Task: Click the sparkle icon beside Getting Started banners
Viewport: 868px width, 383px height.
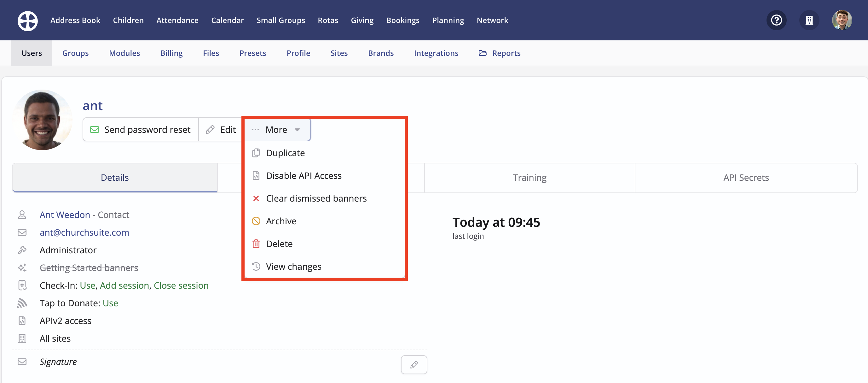Action: [22, 268]
